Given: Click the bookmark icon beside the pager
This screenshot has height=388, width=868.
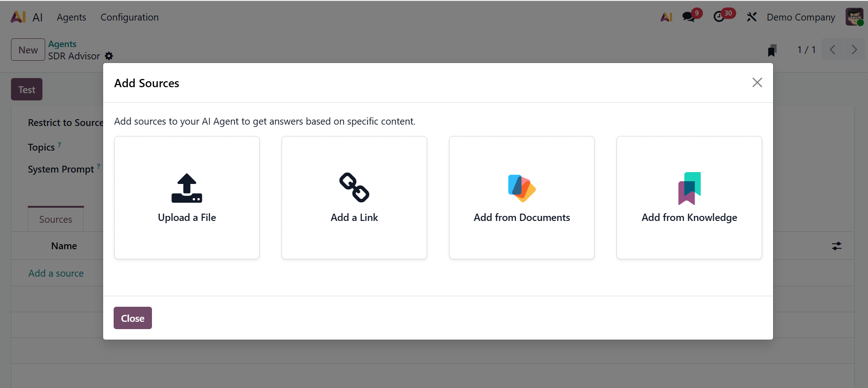Looking at the screenshot, I should (x=772, y=50).
